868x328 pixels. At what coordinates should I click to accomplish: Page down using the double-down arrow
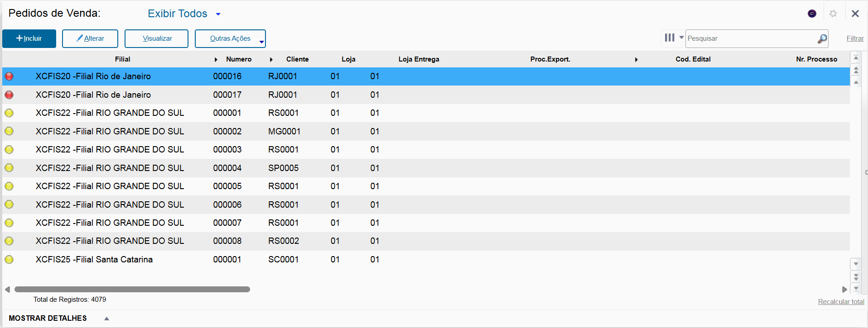(856, 276)
